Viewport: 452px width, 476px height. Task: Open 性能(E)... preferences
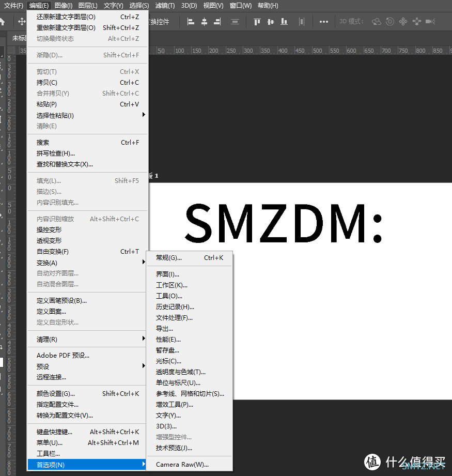[x=190, y=340]
